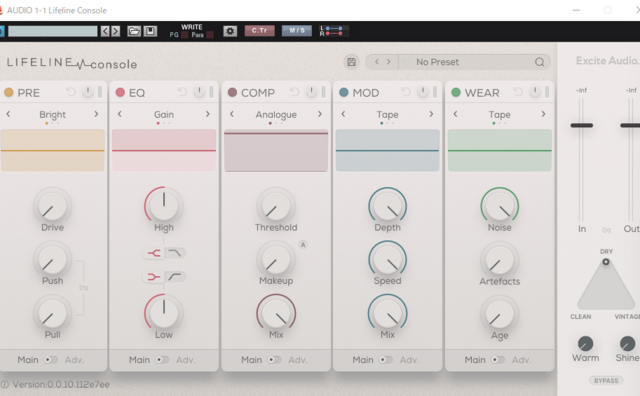
Task: Click the L/R channel routing icon
Action: coord(333,31)
